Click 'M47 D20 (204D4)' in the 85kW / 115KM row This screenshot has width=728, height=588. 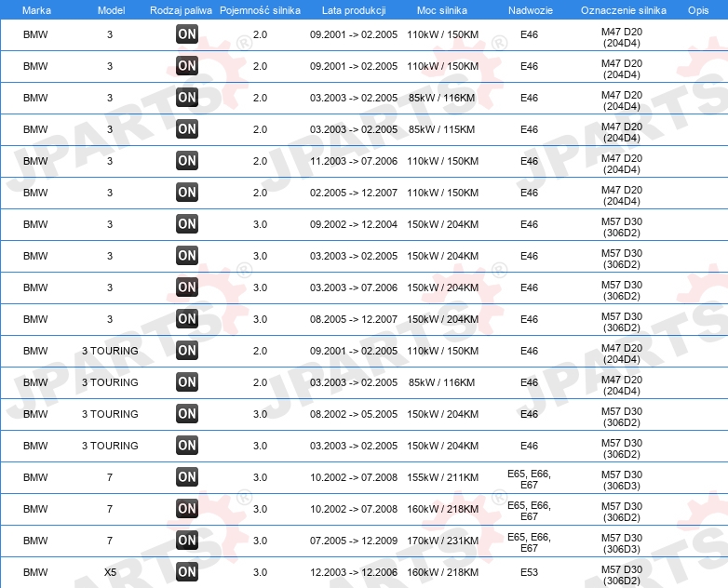622,132
